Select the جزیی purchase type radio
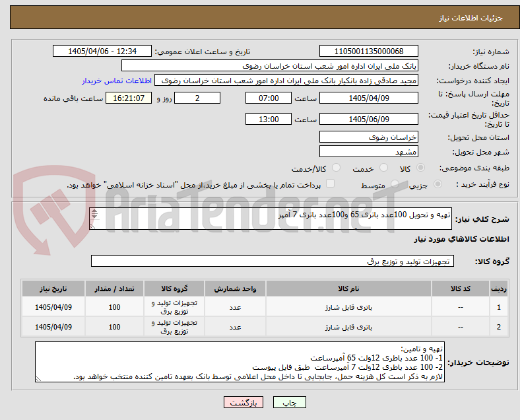 [x=438, y=184]
